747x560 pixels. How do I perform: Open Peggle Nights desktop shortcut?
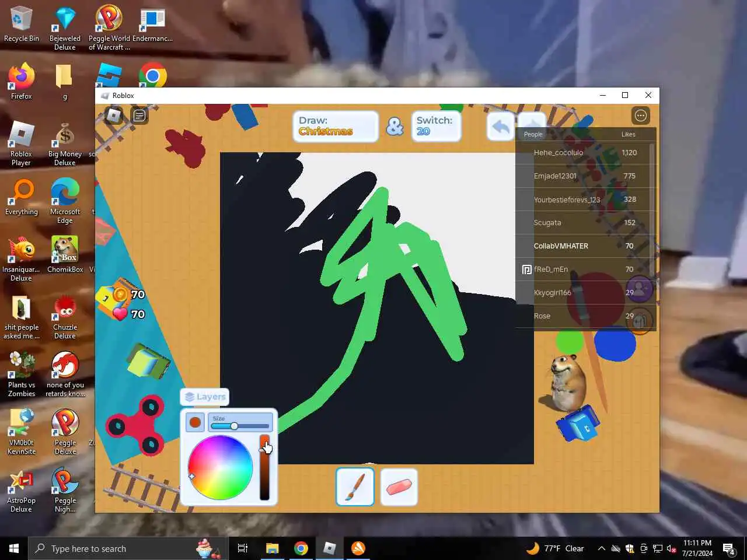(65, 490)
